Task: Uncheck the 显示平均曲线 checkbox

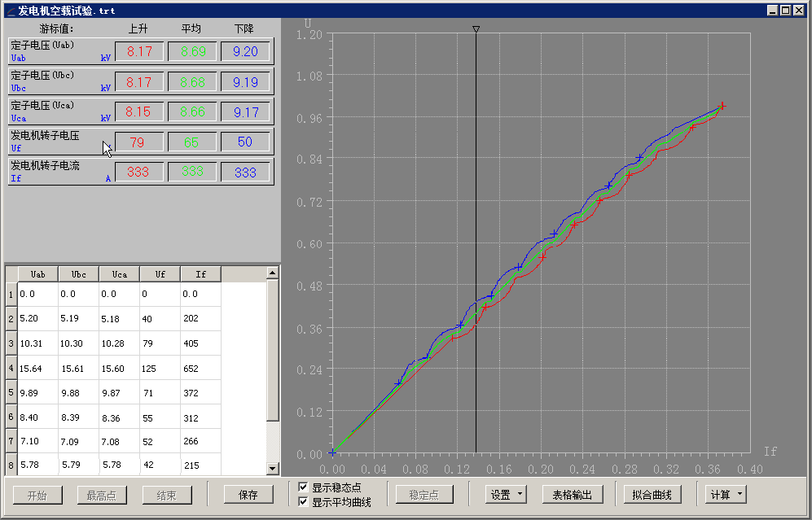Action: pos(303,502)
